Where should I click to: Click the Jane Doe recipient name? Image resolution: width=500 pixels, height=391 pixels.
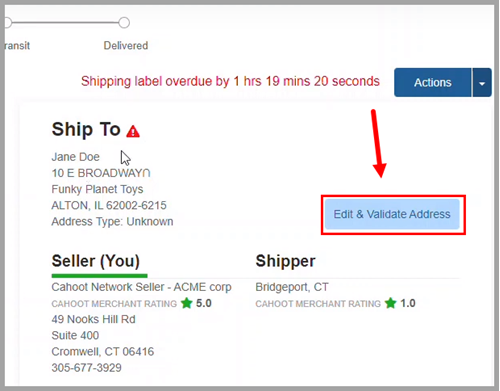[x=76, y=157]
